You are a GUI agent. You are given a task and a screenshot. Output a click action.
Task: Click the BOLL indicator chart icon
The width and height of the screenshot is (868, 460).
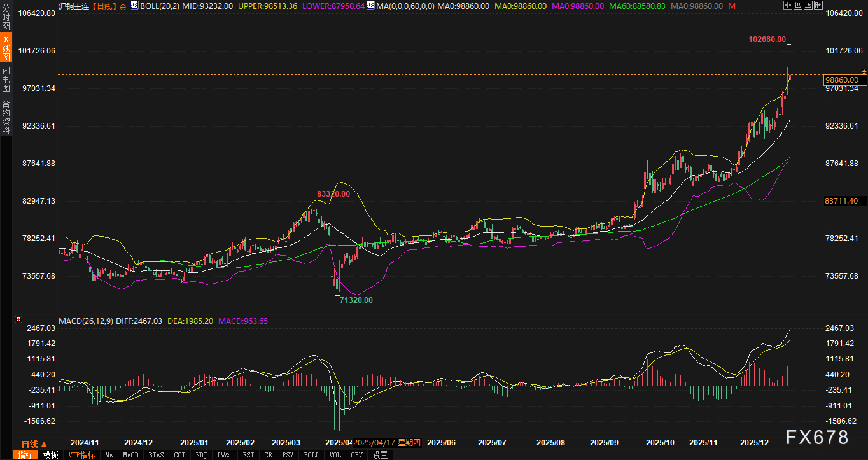point(134,5)
